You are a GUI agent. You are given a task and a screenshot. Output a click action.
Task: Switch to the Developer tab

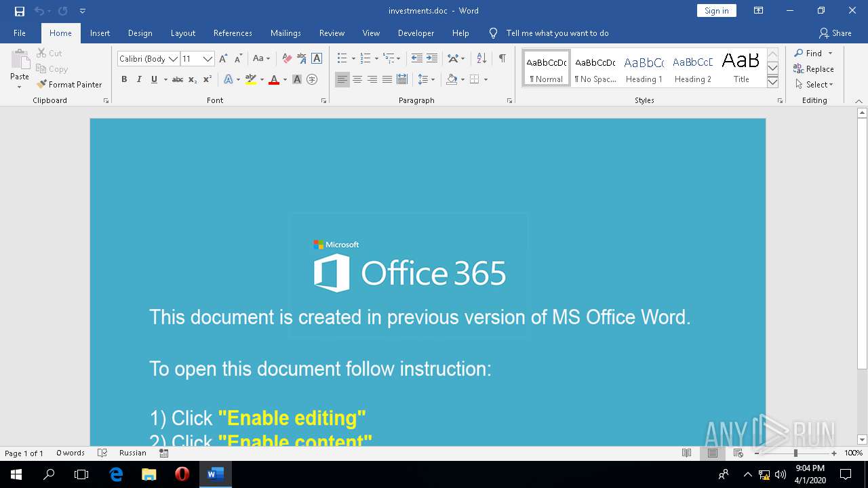click(x=416, y=33)
